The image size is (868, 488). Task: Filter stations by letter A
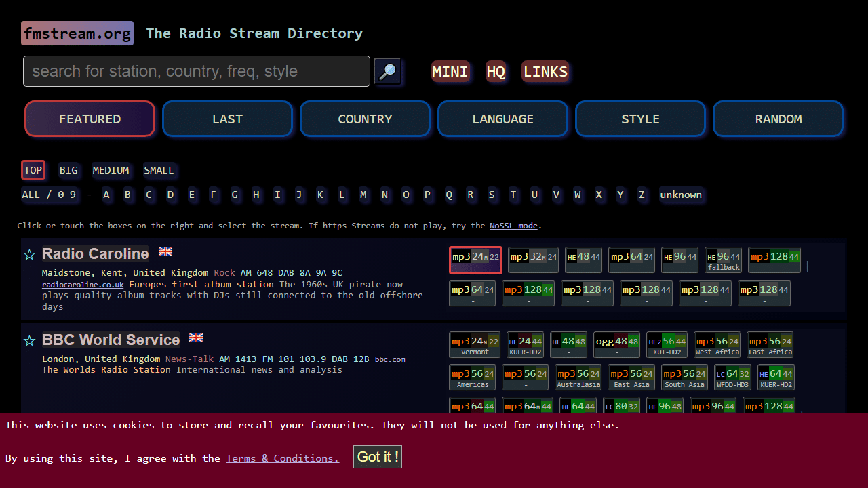click(x=106, y=195)
